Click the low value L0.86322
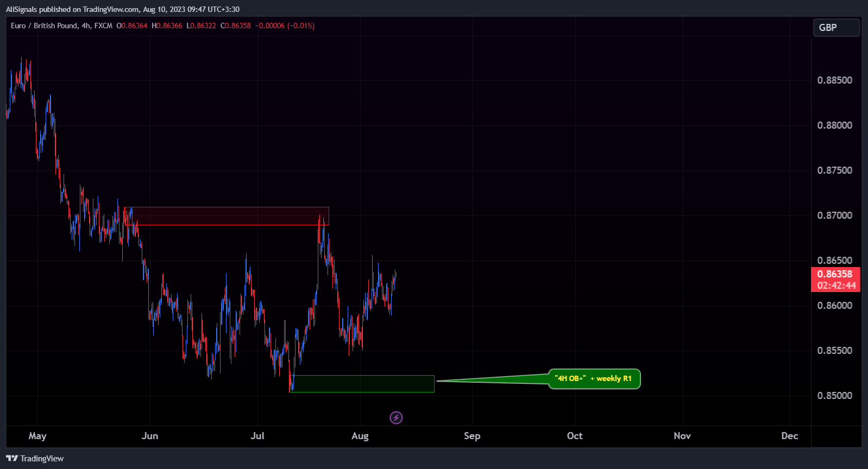The height and width of the screenshot is (469, 868). coord(201,26)
